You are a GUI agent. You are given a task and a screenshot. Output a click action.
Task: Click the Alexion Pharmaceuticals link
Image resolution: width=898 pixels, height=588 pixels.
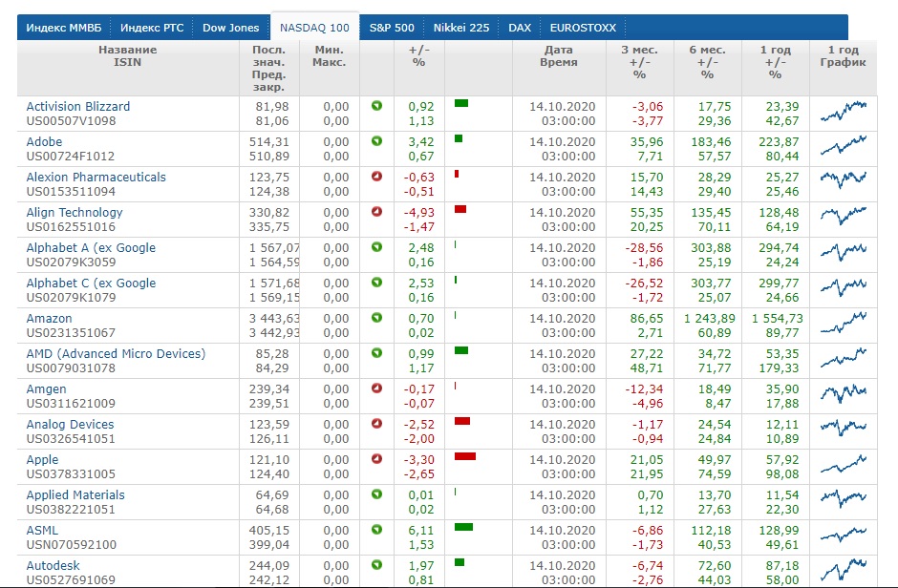(96, 177)
